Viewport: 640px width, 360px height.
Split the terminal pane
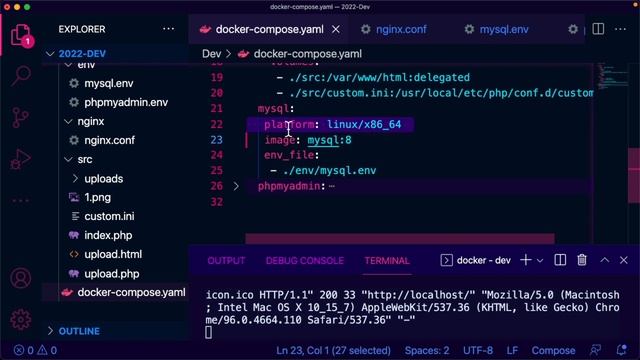click(560, 260)
